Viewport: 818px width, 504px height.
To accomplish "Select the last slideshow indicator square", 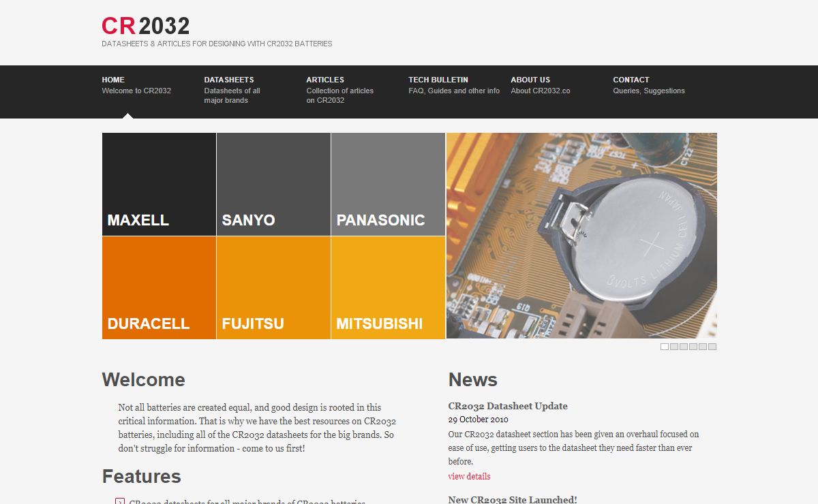I will click(712, 347).
